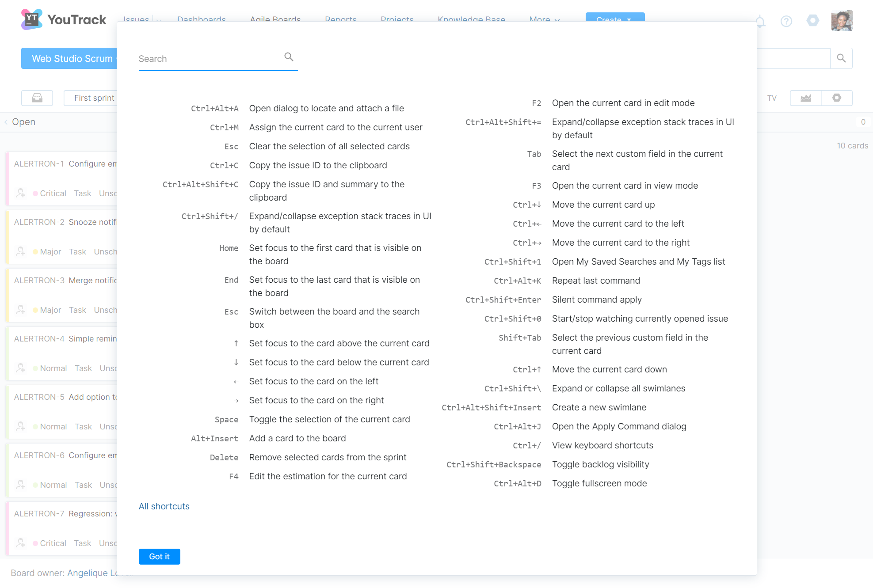Open board settings gear icon
This screenshot has width=873, height=588.
(836, 98)
